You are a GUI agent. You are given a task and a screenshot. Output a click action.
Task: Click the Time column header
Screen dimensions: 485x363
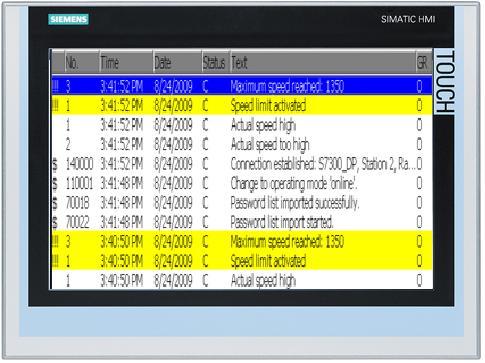pos(126,62)
